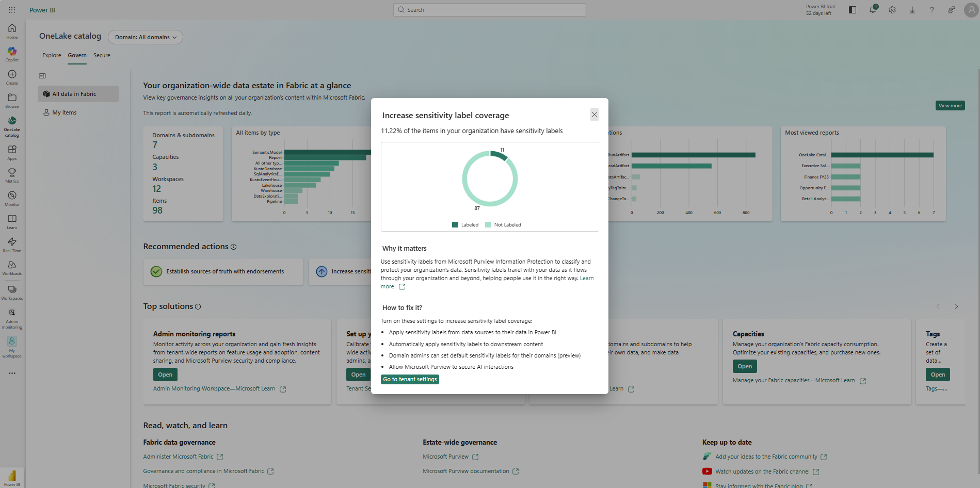Open the help question mark menu

pos(932,10)
